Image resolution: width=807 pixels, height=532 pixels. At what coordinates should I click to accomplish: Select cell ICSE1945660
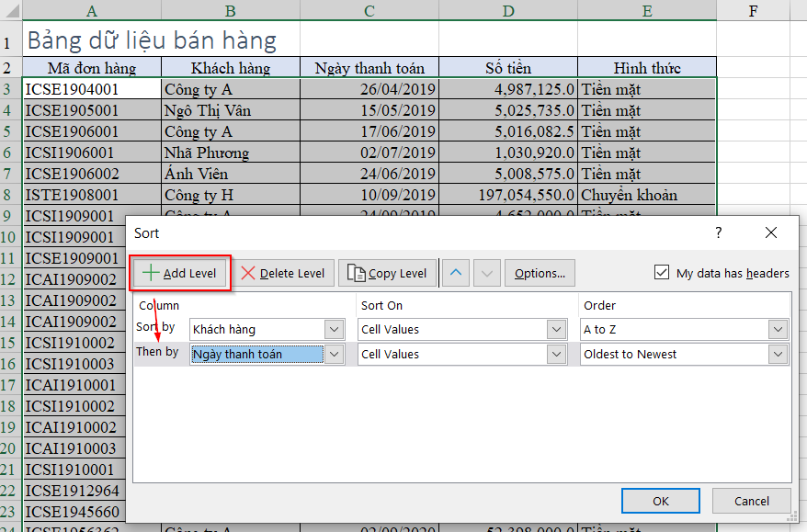point(74,512)
